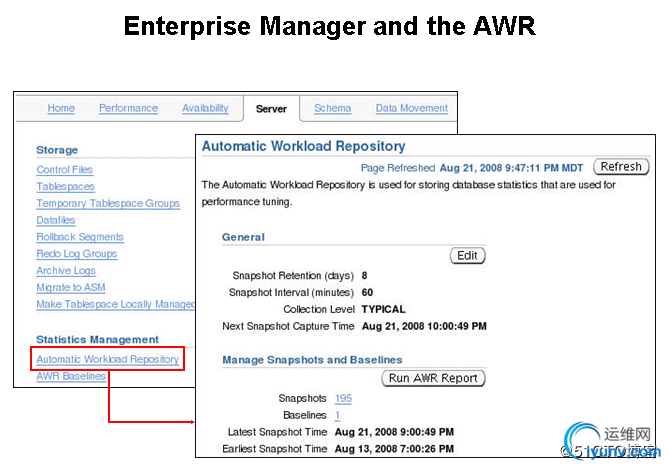Click Latest Snapshot Time value 9:00:49 PM
Viewport: 667px width, 468px height.
coord(394,432)
